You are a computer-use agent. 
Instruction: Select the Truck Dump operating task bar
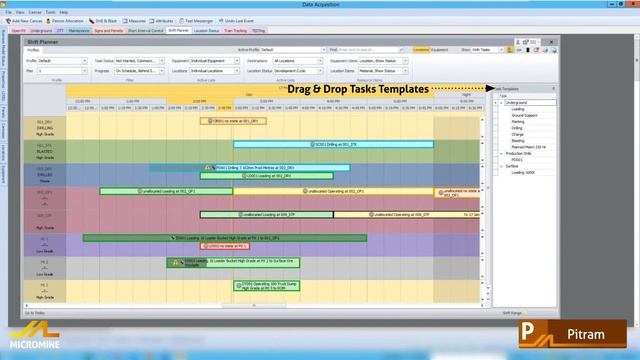coord(267,286)
